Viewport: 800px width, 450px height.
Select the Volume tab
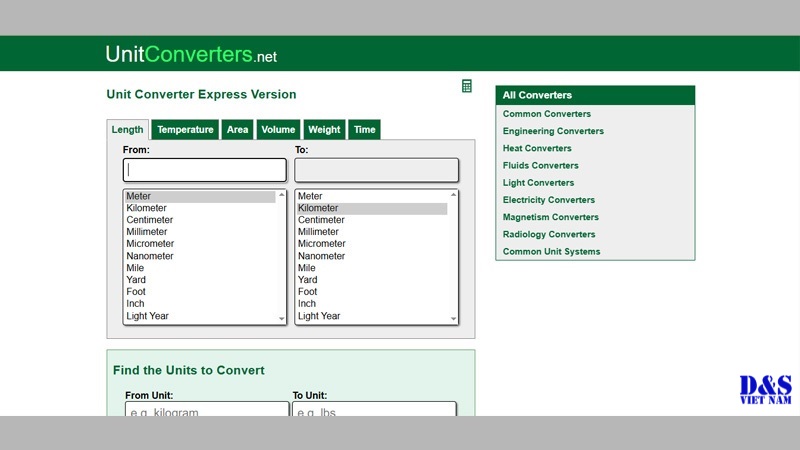click(279, 130)
